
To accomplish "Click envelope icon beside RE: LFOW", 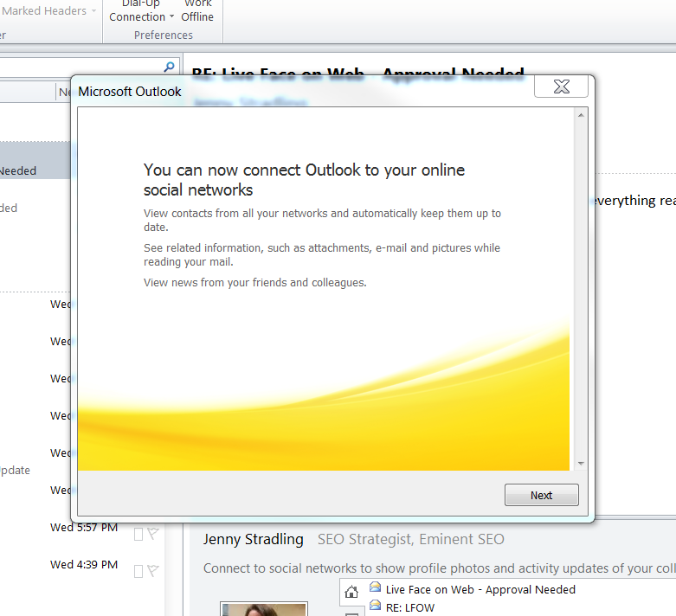I will [x=375, y=606].
